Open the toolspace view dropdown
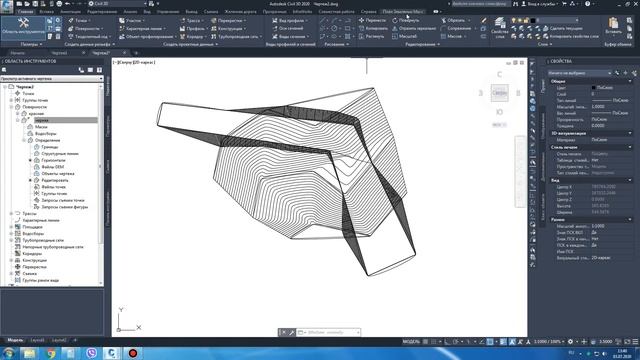Viewport: 640px width, 360px height. click(51, 78)
